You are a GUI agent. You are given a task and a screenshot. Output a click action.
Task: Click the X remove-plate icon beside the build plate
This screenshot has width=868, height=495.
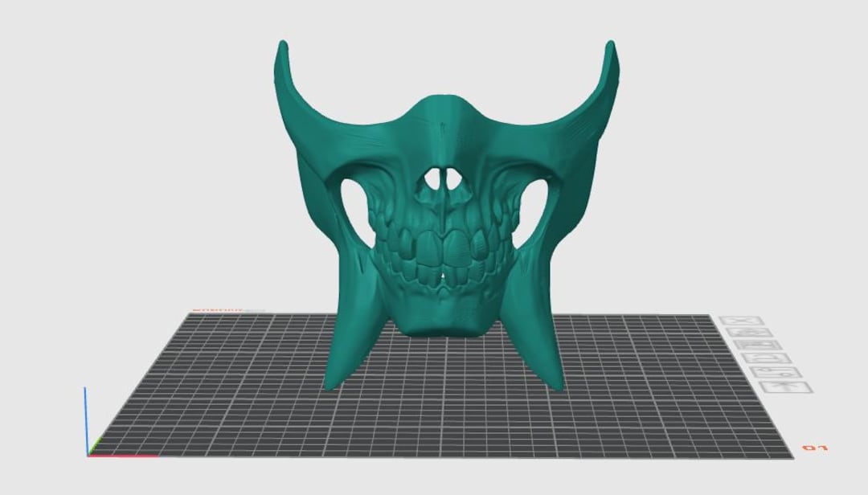742,321
